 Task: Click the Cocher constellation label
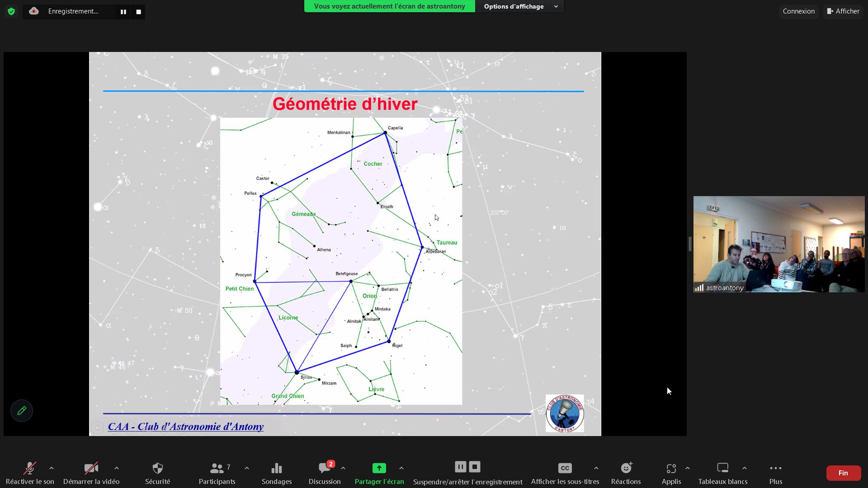(x=373, y=164)
